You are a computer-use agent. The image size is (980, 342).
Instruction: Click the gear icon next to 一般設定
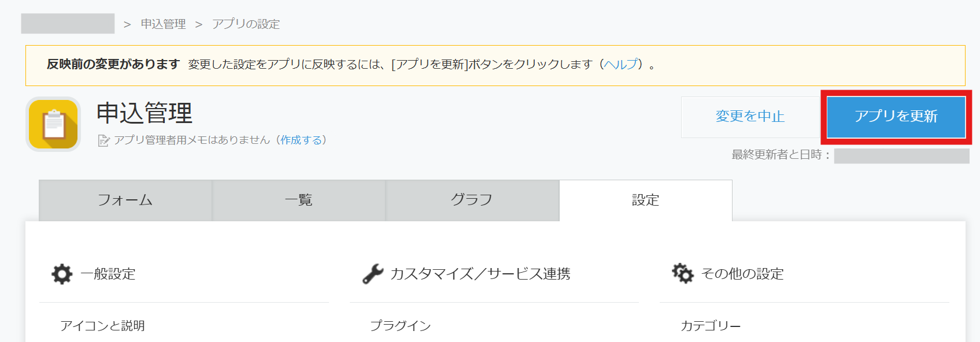[x=62, y=274]
